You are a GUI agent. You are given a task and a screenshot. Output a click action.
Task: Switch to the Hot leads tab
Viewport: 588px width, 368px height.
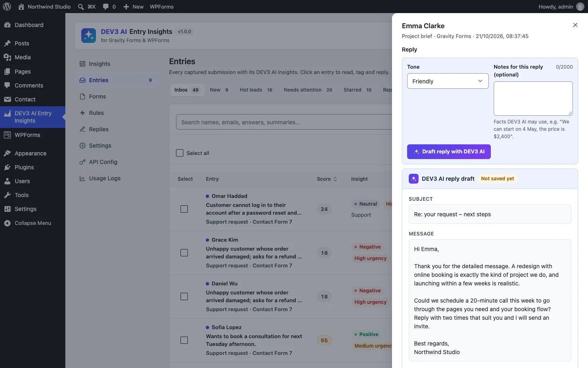click(x=256, y=90)
